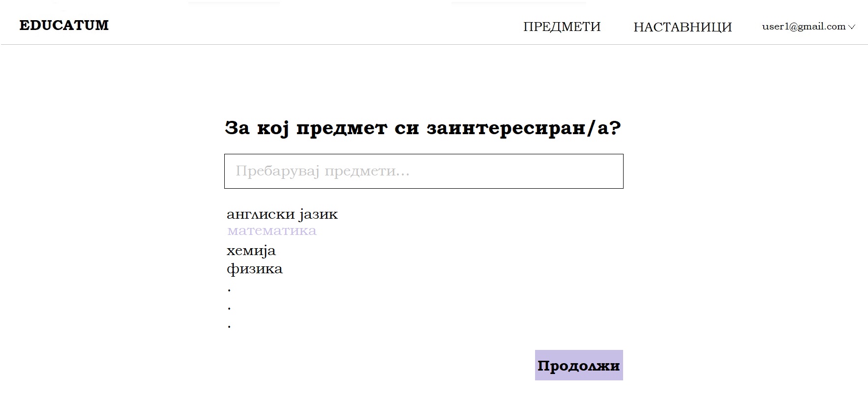The image size is (868, 402).
Task: Click the chevron arrow beside the email
Action: click(852, 27)
